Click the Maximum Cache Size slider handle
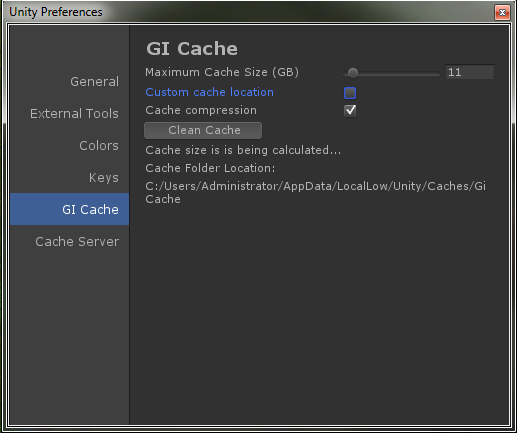 pos(353,73)
